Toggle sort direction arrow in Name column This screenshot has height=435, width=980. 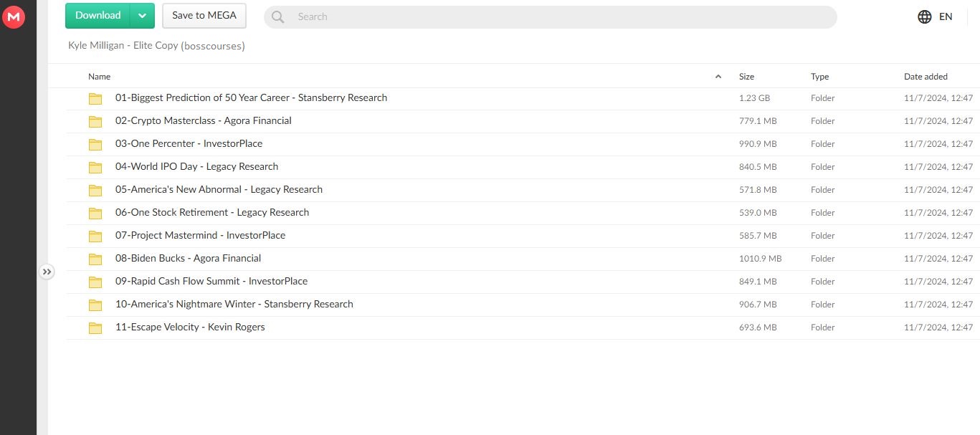tap(718, 77)
